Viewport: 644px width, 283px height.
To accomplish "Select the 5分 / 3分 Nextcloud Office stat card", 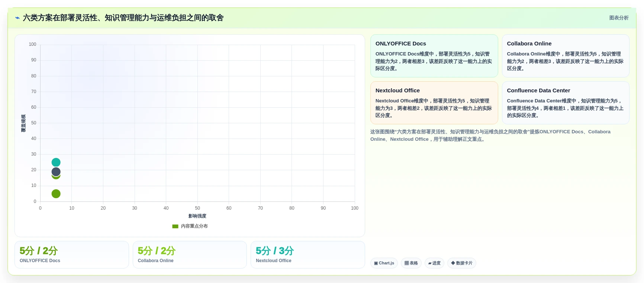I will click(x=308, y=255).
